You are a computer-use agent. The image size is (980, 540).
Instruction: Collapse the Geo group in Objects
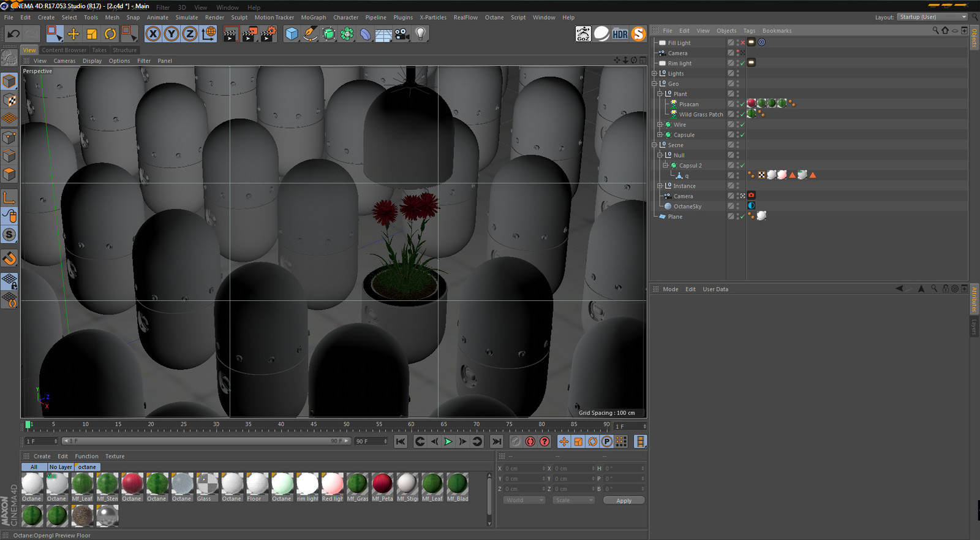pyautogui.click(x=654, y=83)
